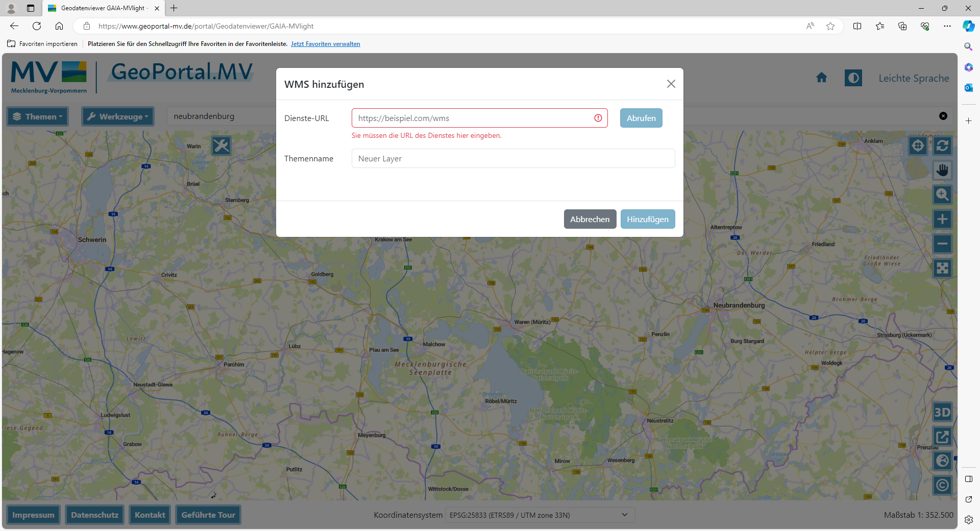Clear the search field with the black X

(943, 116)
